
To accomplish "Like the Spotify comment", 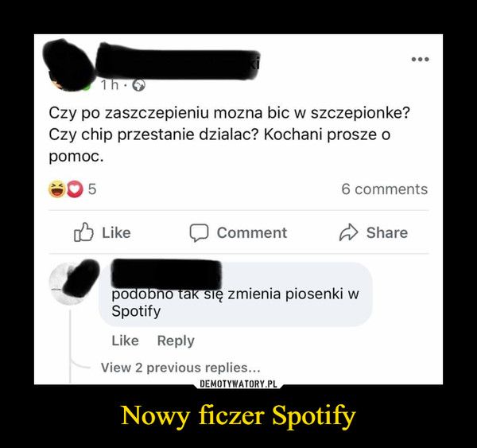I will [125, 341].
